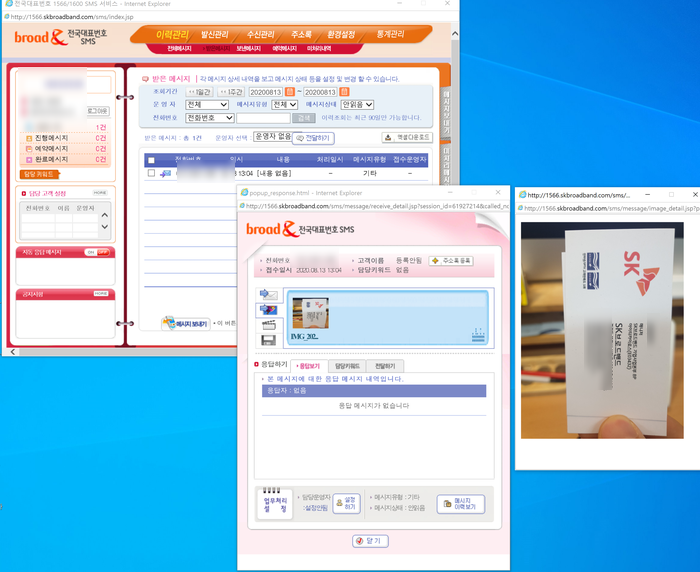This screenshot has height=572, width=700.
Task: Click the 메시지 이력보기 button
Action: pos(460,504)
